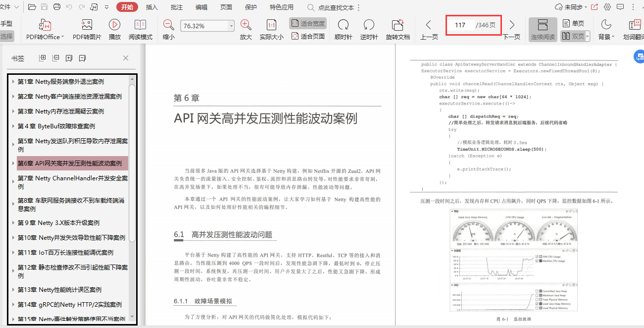Toggle 适合页面 fit page
This screenshot has width=644, height=328.
pyautogui.click(x=308, y=36)
